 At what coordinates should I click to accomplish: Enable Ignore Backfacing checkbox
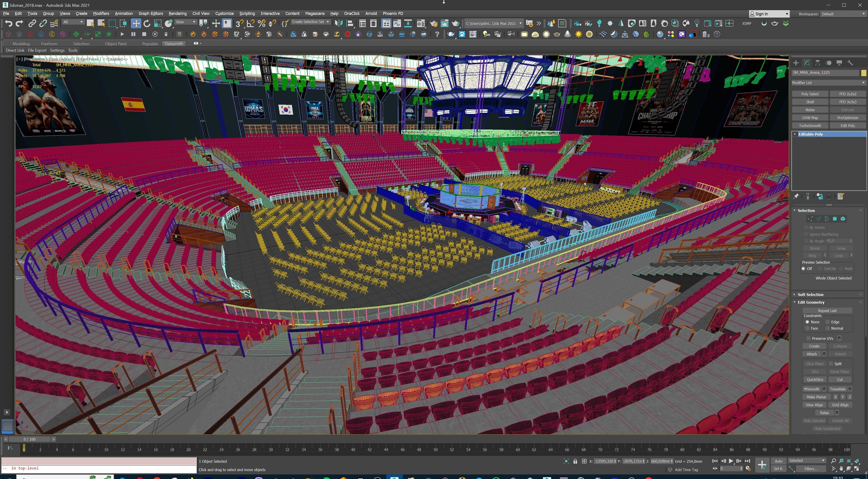point(806,234)
